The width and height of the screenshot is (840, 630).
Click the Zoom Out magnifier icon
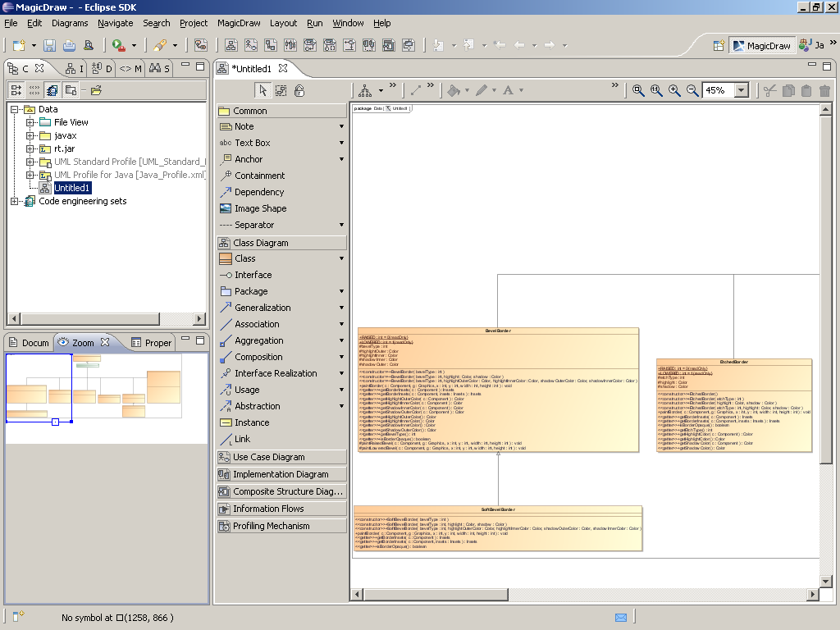point(692,90)
